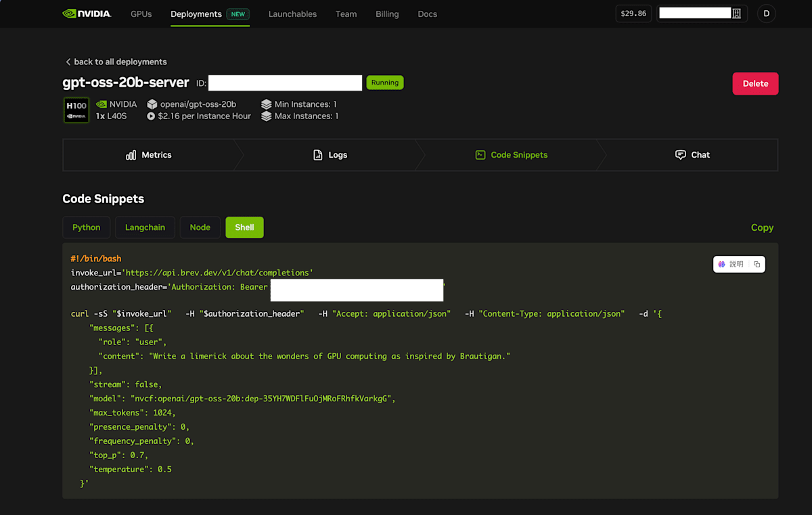Show the Langchain code snippet
Viewport: 812px width, 515px height.
(x=145, y=227)
